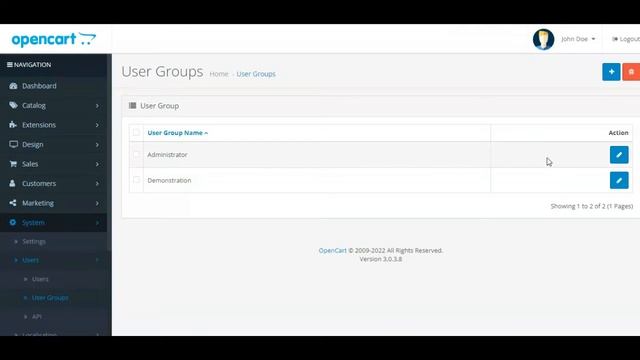Open the John Doe profile avatar
The width and height of the screenshot is (640, 360).
pyautogui.click(x=543, y=39)
